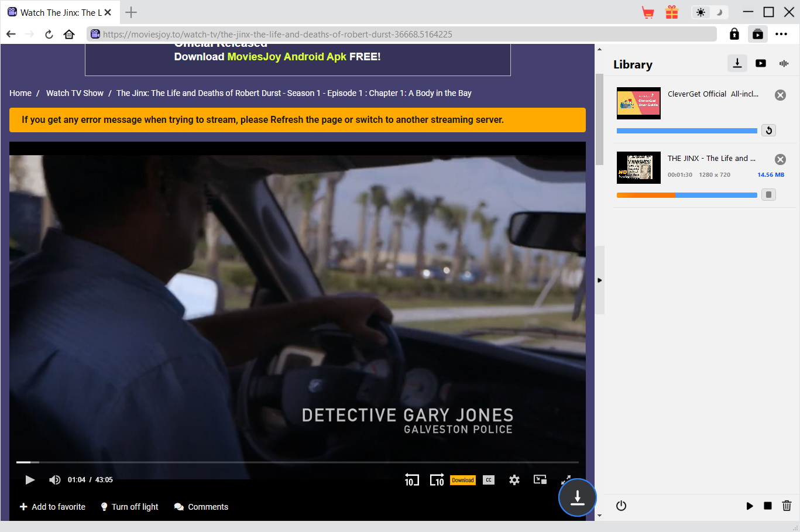
Task: Remove THE JINX download item
Action: pyautogui.click(x=781, y=159)
